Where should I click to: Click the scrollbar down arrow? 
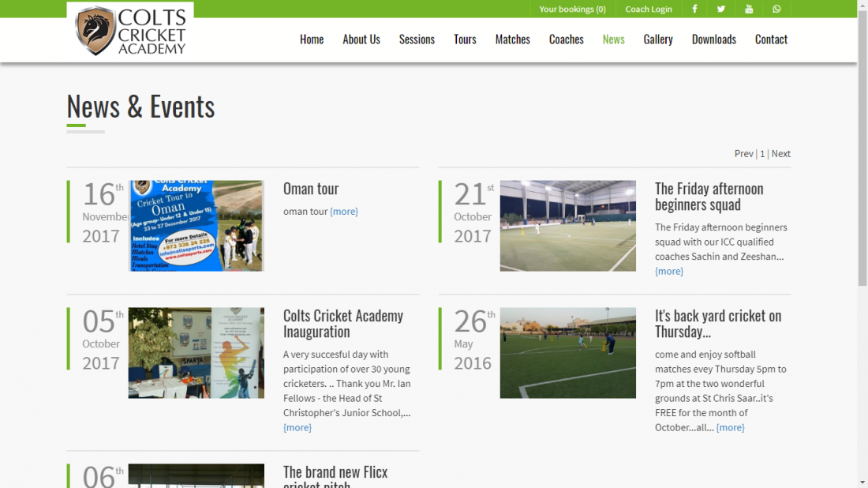pos(862,483)
